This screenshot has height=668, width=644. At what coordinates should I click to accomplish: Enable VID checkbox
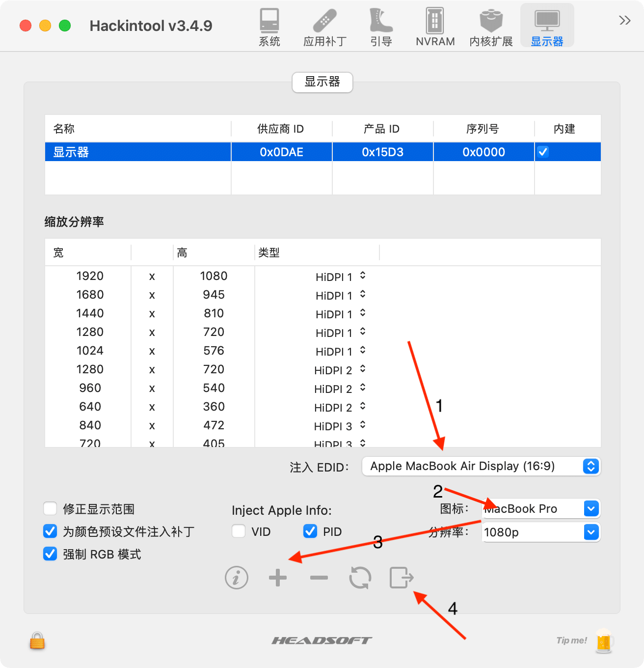239,531
